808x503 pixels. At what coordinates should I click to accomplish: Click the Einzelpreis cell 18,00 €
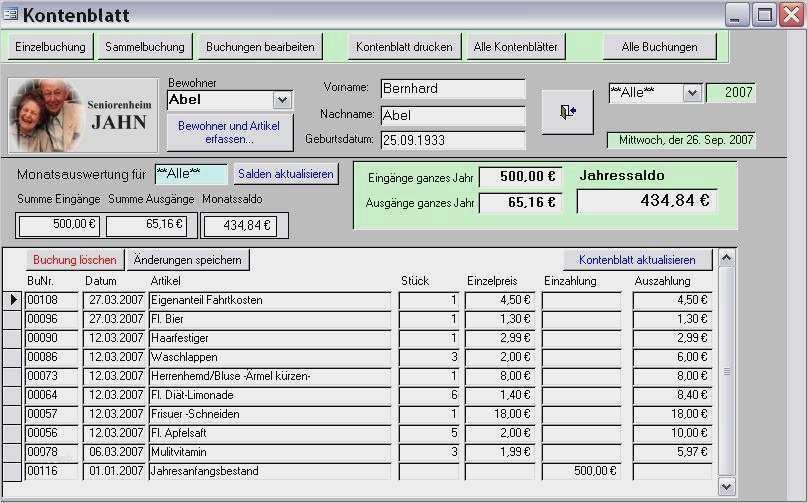[500, 415]
